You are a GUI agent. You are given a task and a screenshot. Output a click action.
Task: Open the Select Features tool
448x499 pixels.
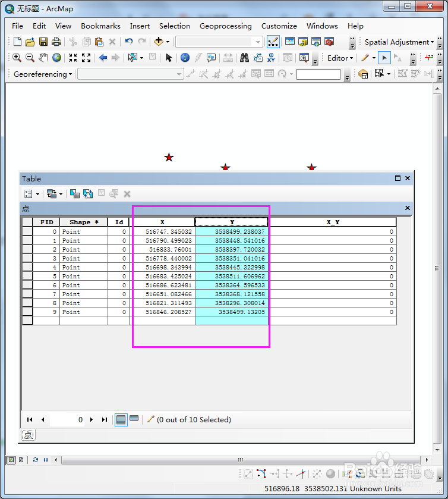(132, 58)
